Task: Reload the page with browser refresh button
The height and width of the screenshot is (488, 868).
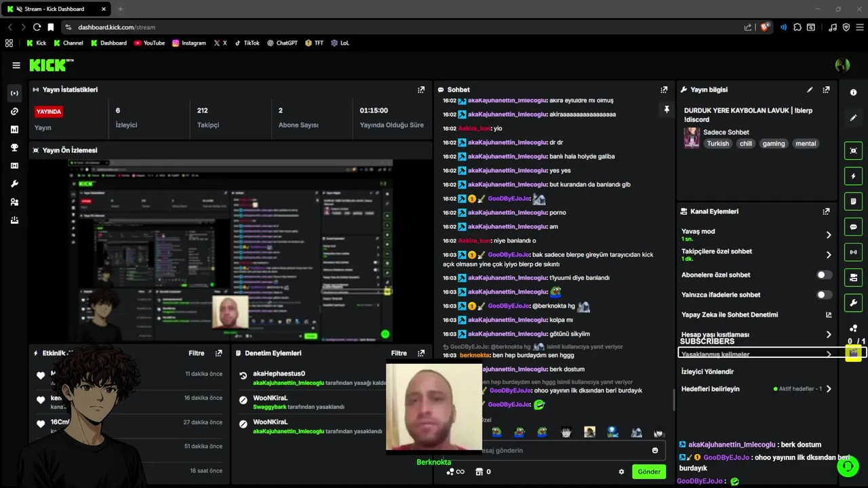Action: tap(37, 27)
